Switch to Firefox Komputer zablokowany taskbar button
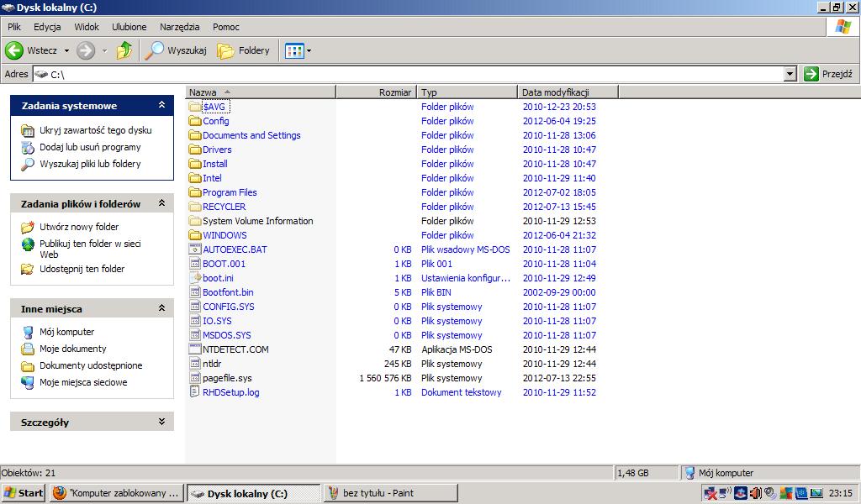 click(x=116, y=493)
